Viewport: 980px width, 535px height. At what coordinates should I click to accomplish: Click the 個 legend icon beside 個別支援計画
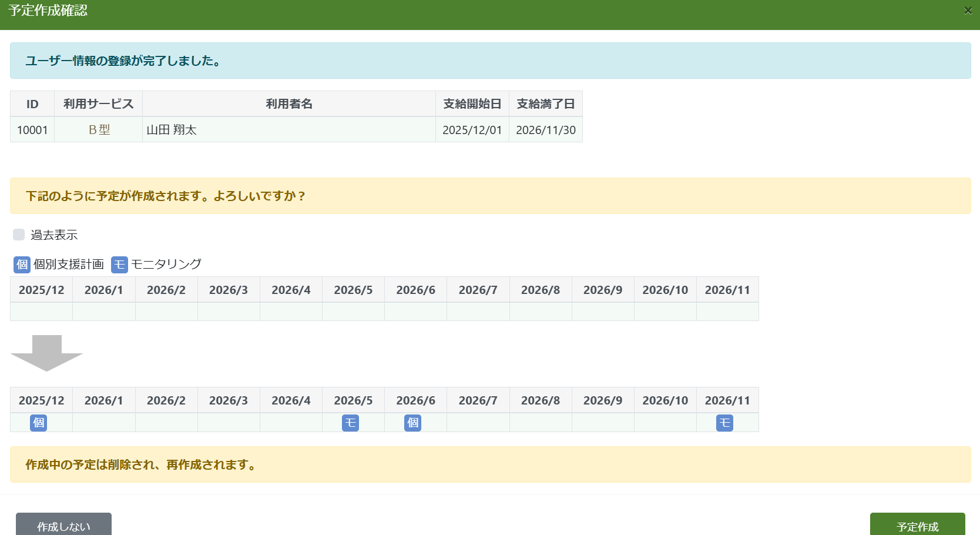click(22, 265)
